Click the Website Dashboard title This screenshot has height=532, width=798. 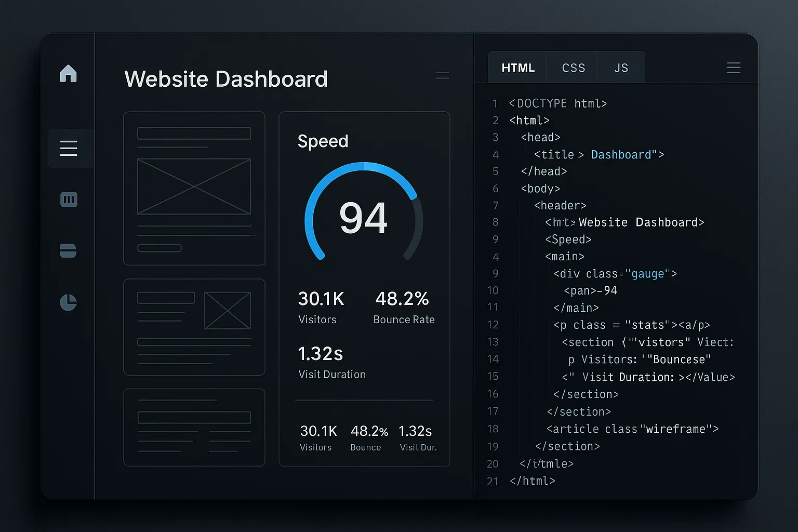pyautogui.click(x=226, y=79)
